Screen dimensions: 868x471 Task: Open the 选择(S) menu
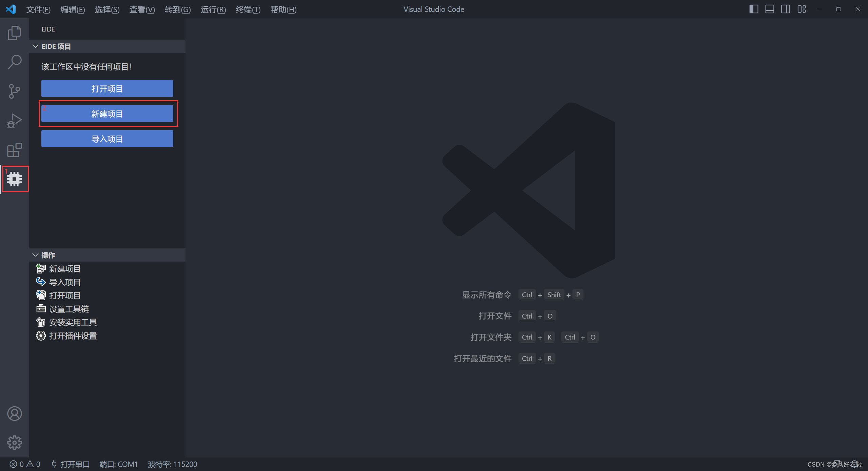(x=107, y=9)
